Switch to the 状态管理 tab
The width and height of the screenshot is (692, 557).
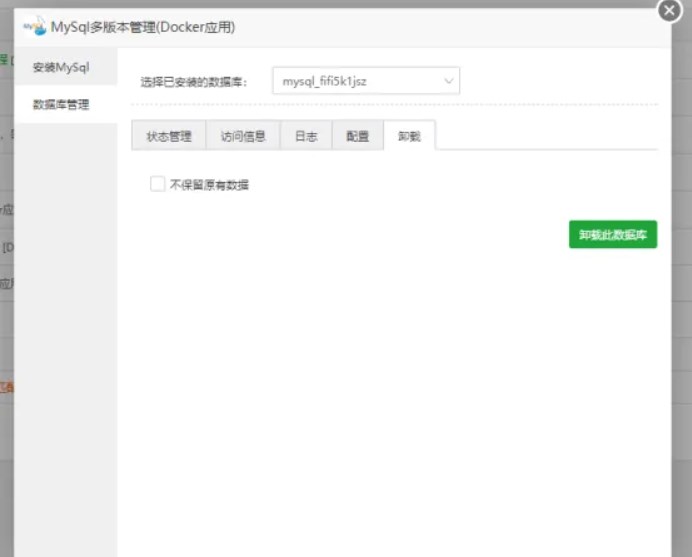[168, 136]
